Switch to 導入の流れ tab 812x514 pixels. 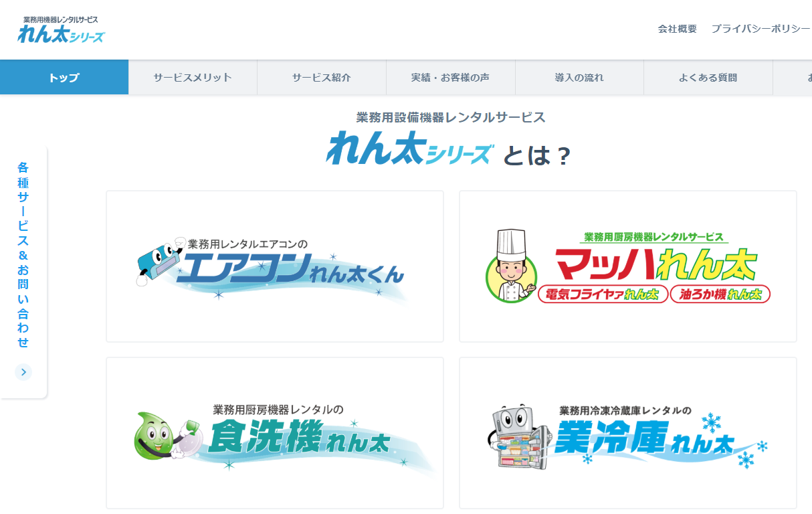(x=579, y=77)
